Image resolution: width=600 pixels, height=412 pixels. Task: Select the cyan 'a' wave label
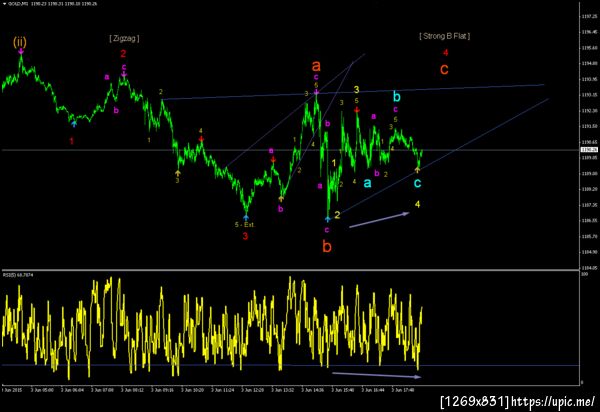point(367,183)
